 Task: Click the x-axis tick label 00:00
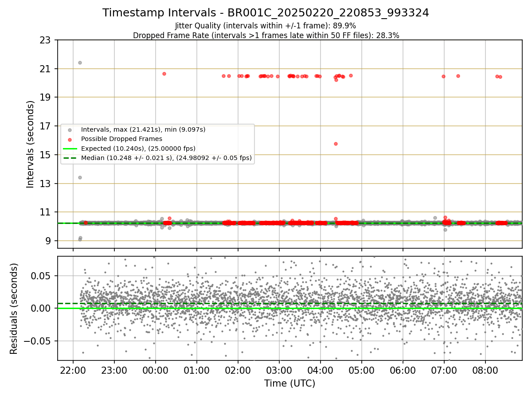point(156,370)
